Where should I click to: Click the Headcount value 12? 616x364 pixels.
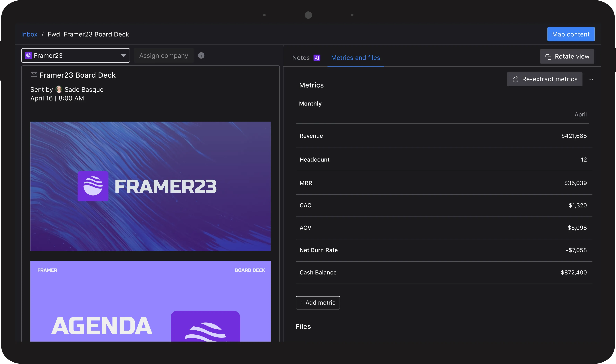coord(584,160)
